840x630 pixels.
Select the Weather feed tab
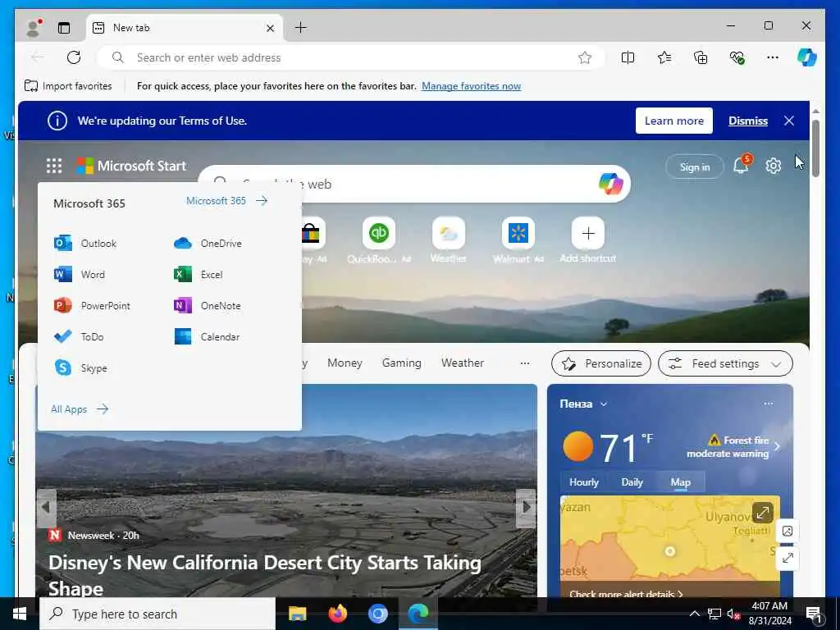463,363
